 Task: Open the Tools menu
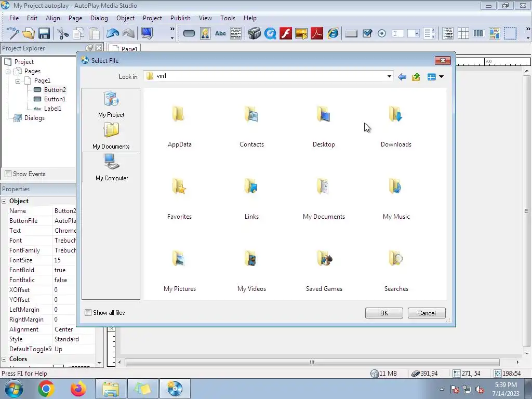tap(228, 18)
